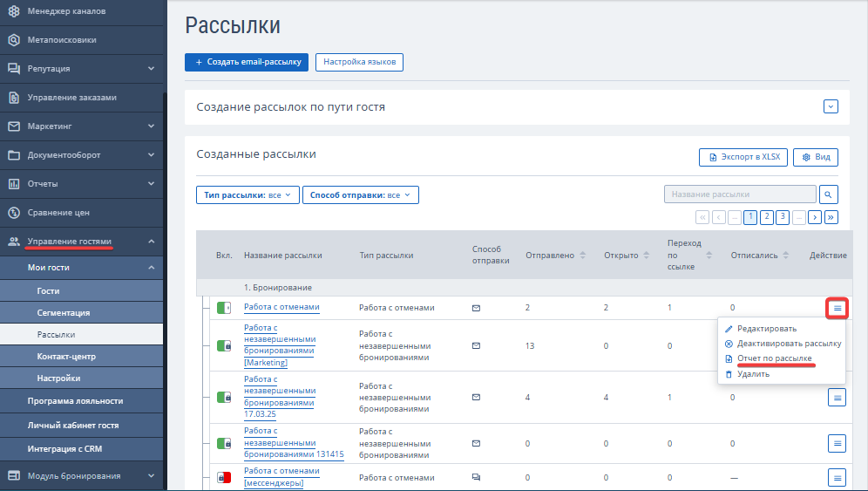Click Создать email-рассылку button
The height and width of the screenshot is (491, 868).
click(x=247, y=62)
